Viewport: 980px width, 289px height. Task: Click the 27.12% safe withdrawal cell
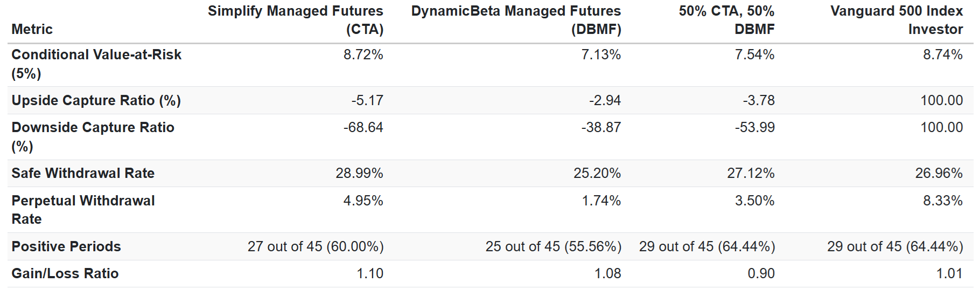coord(751,173)
